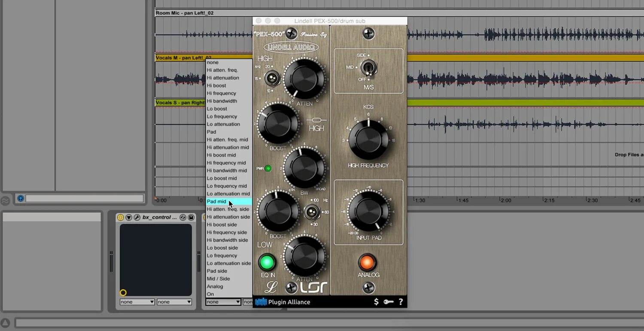The image size is (644, 331).
Task: Open first 'none' dropdown under bx_control pad
Action: (x=137, y=302)
